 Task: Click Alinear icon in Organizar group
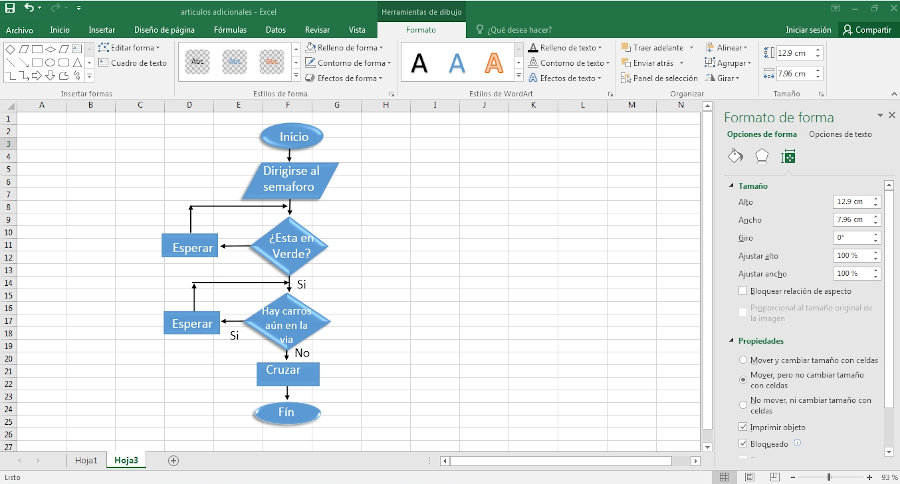click(710, 48)
